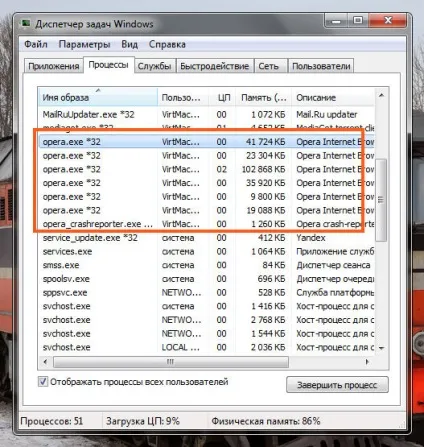
Task: Click the vertical scrollbar up arrow
Action: (382, 96)
